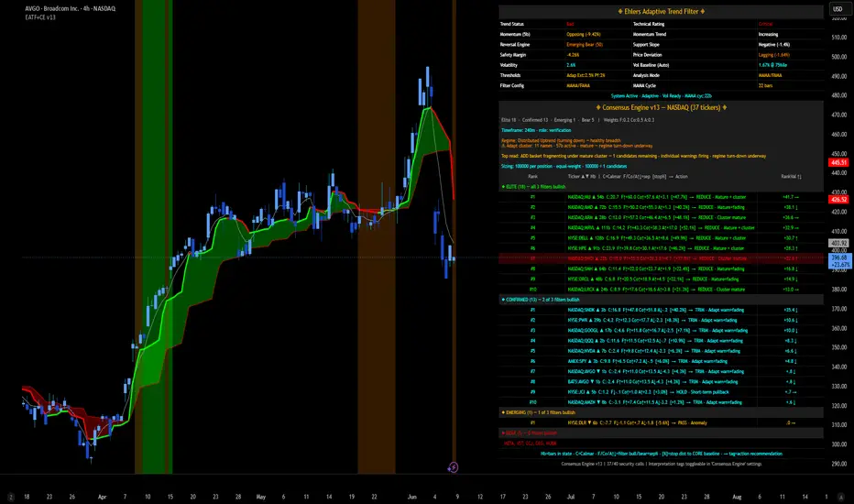The image size is (854, 504).
Task: Click the NASDAQ:SNDK confirmed row
Action: point(661,310)
